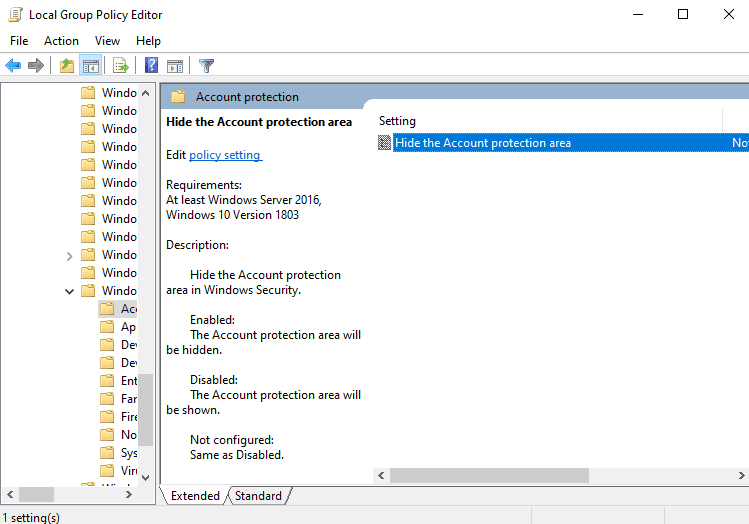The image size is (749, 524).
Task: Click the Export List toolbar icon
Action: [x=120, y=65]
